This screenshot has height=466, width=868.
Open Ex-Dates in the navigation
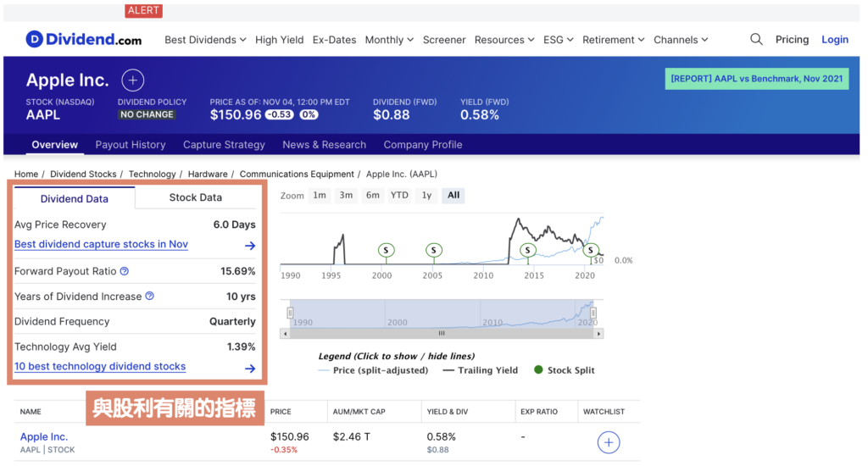tap(334, 40)
